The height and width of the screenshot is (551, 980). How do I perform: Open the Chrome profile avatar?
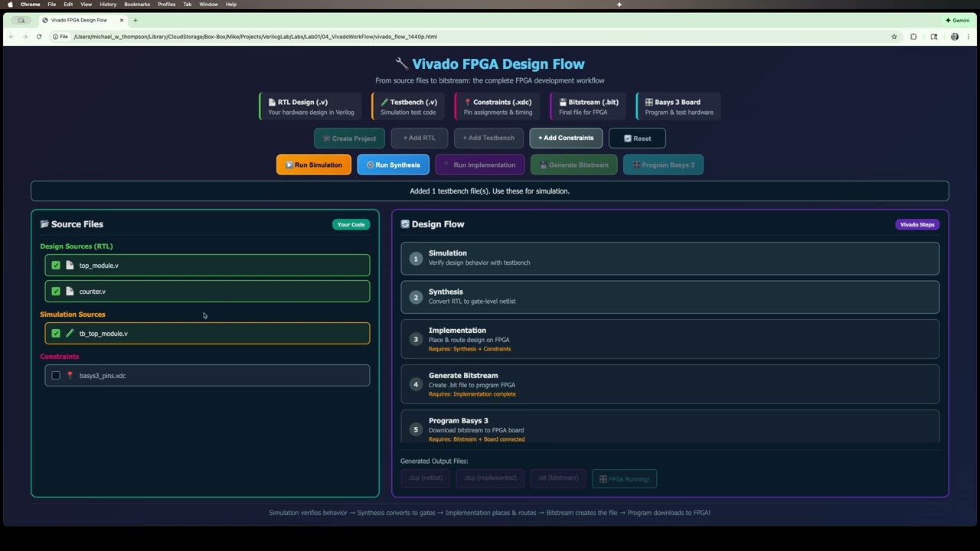(954, 37)
